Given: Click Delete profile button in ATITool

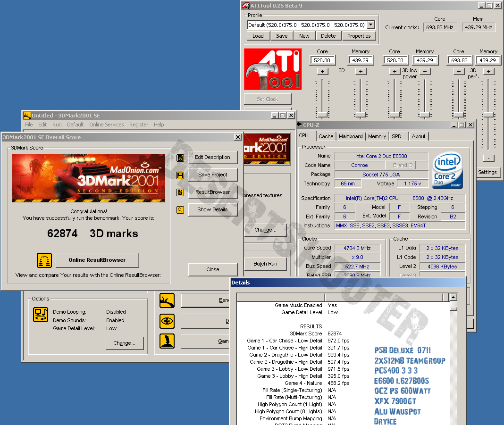Looking at the screenshot, I should (x=328, y=36).
